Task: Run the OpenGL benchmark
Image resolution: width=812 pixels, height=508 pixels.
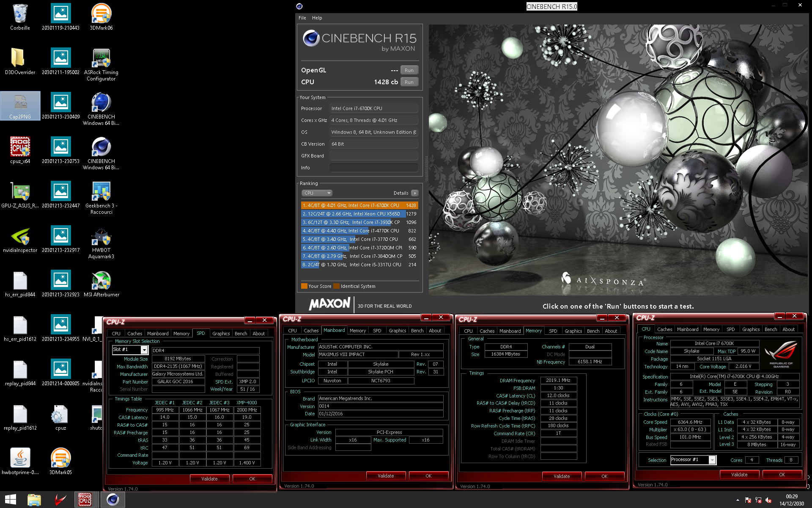Action: (x=409, y=70)
